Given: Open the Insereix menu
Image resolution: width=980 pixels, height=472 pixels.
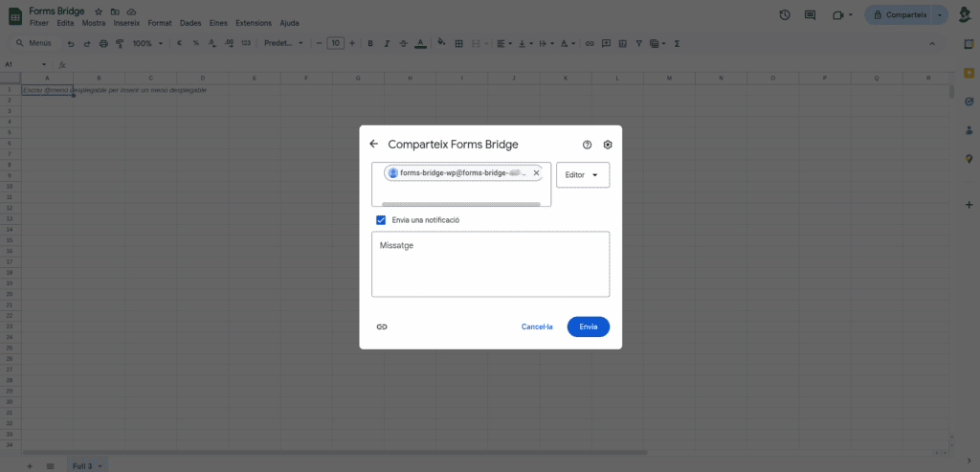Looking at the screenshot, I should click(127, 23).
